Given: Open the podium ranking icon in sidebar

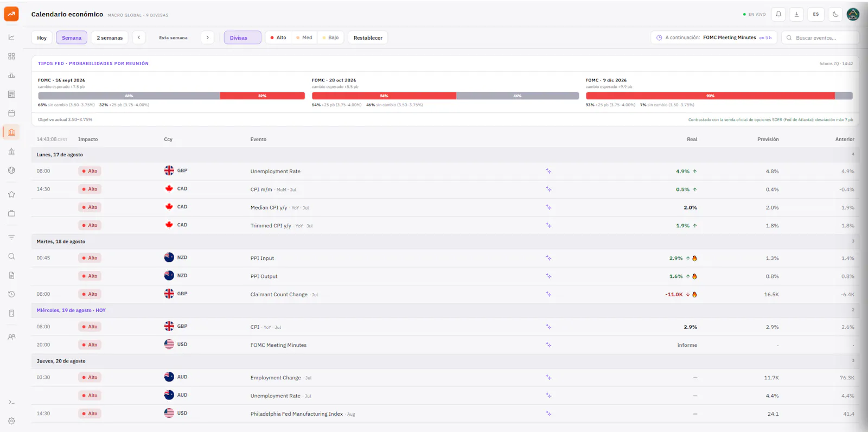Looking at the screenshot, I should (x=11, y=75).
